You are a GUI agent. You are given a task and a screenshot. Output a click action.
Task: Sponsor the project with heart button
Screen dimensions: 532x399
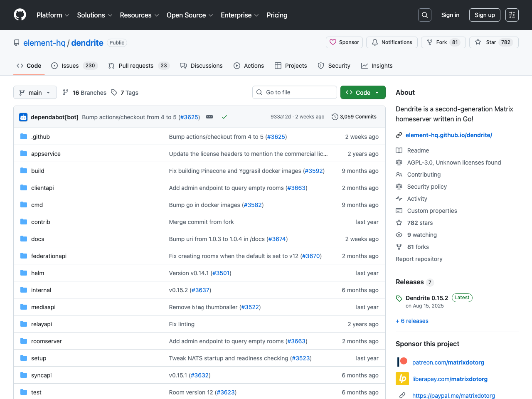coord(344,42)
